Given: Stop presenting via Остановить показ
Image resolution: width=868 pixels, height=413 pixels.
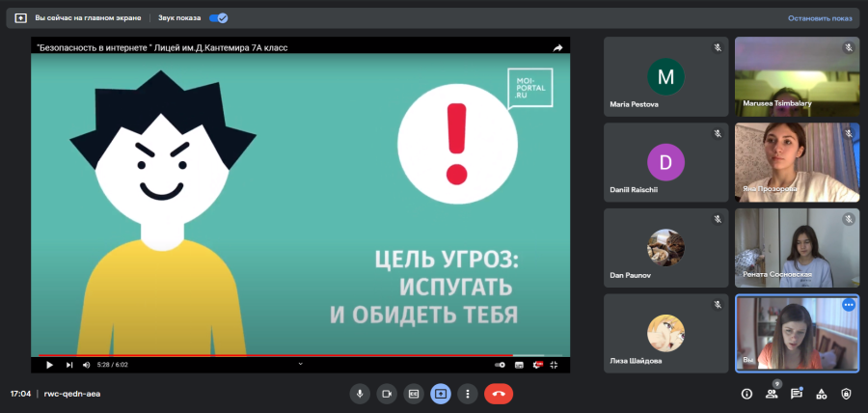Looking at the screenshot, I should (820, 18).
